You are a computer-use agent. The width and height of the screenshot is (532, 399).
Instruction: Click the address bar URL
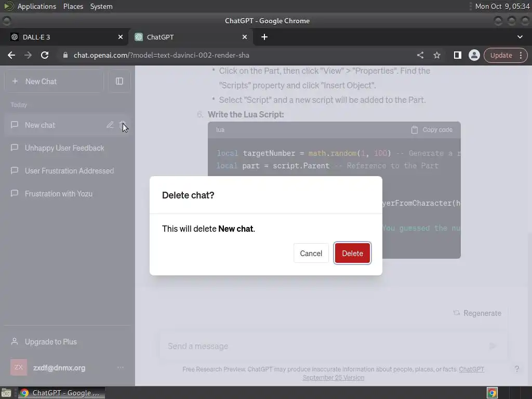point(162,55)
